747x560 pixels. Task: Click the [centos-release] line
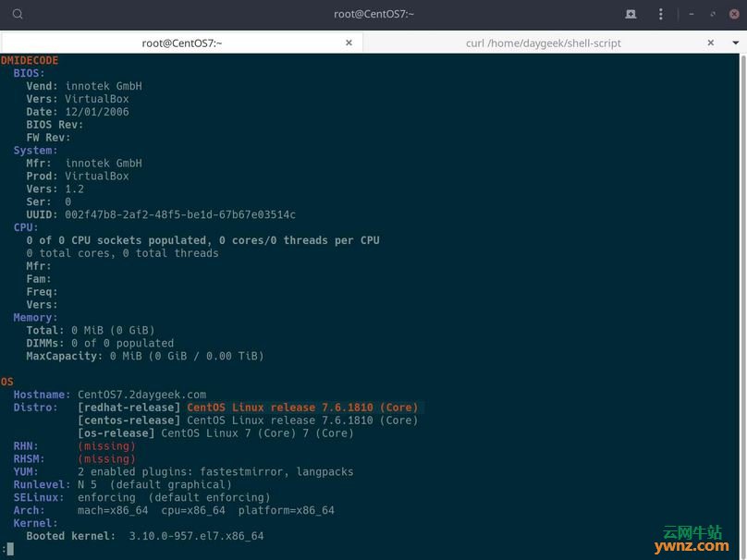248,420
